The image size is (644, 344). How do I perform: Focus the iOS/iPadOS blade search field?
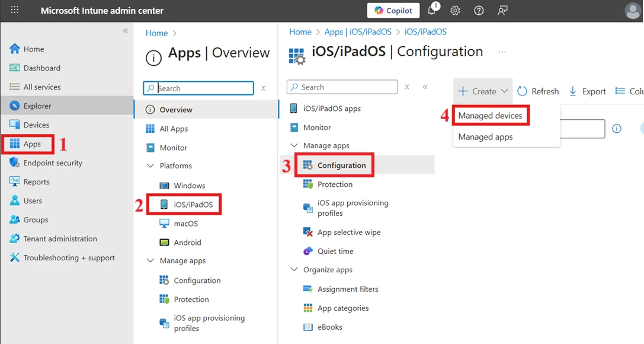coord(342,87)
